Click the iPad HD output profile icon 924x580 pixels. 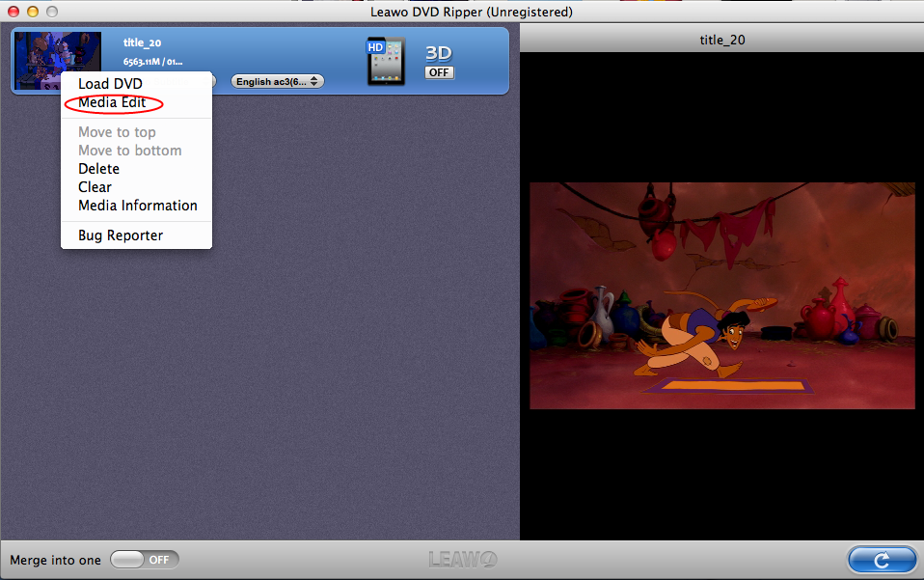[x=386, y=62]
